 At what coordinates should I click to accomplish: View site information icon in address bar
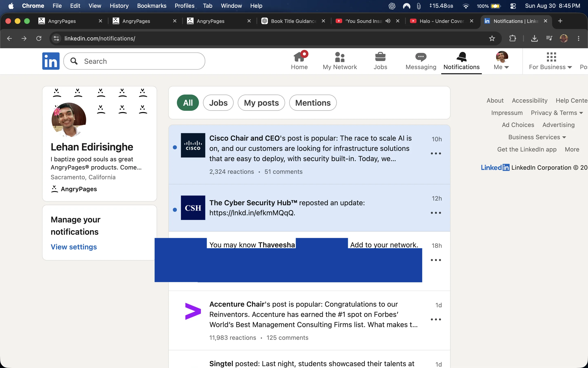click(x=56, y=38)
